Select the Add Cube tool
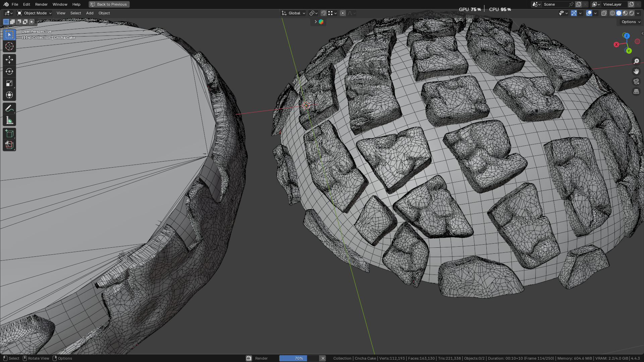Image resolution: width=644 pixels, height=362 pixels. 9,134
